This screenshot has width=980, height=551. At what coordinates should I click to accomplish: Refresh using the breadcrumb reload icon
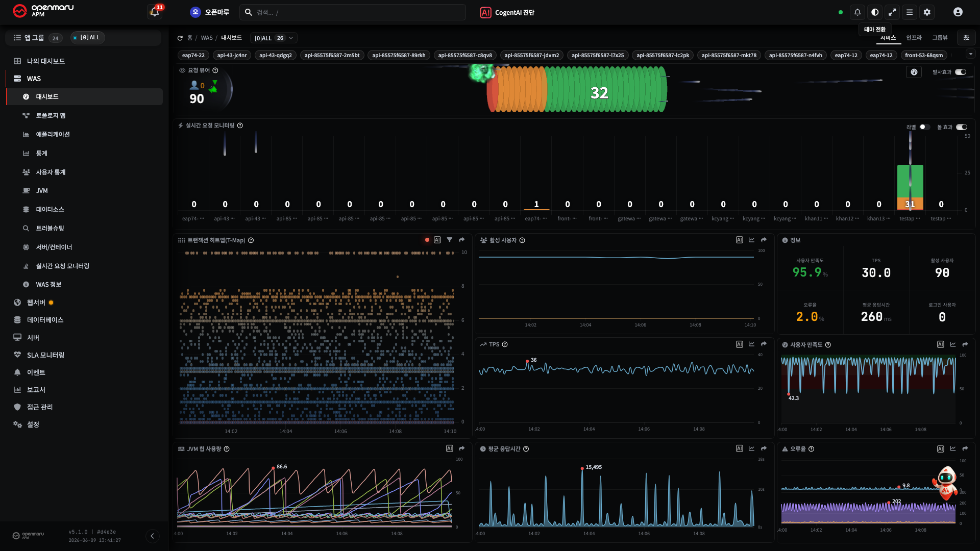click(x=180, y=38)
